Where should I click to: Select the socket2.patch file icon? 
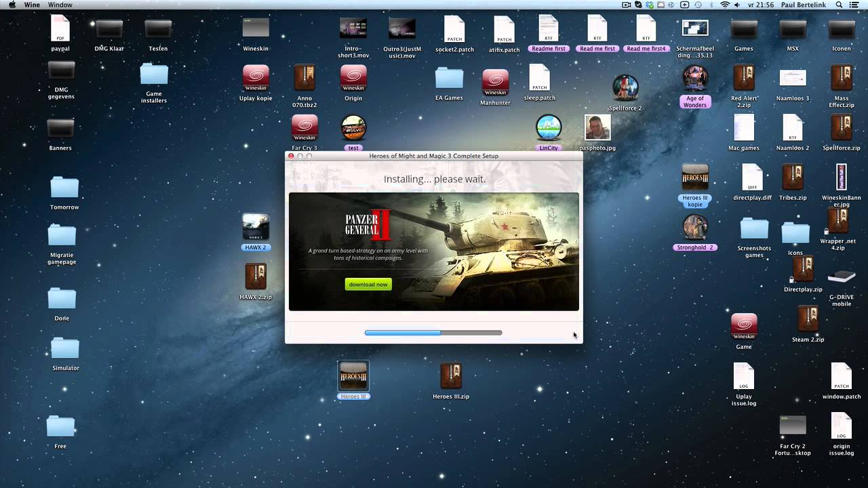[454, 28]
